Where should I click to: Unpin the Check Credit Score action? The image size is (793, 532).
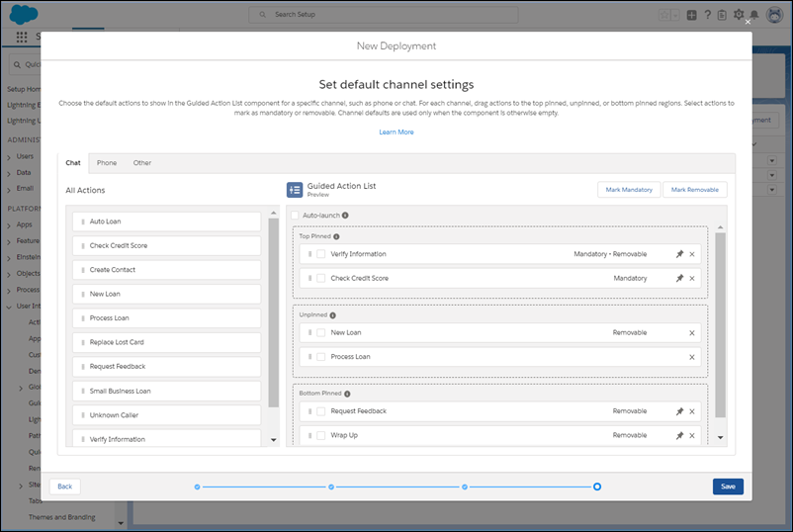[x=679, y=278]
